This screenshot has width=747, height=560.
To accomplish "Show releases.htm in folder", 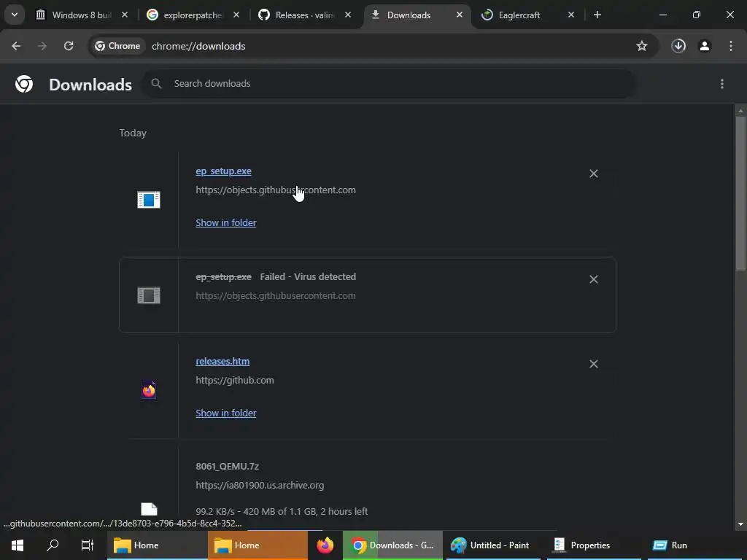I will pos(226,413).
